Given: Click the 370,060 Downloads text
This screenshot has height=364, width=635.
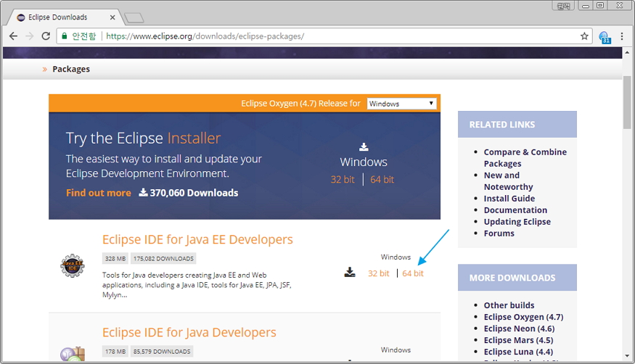Looking at the screenshot, I should [194, 193].
